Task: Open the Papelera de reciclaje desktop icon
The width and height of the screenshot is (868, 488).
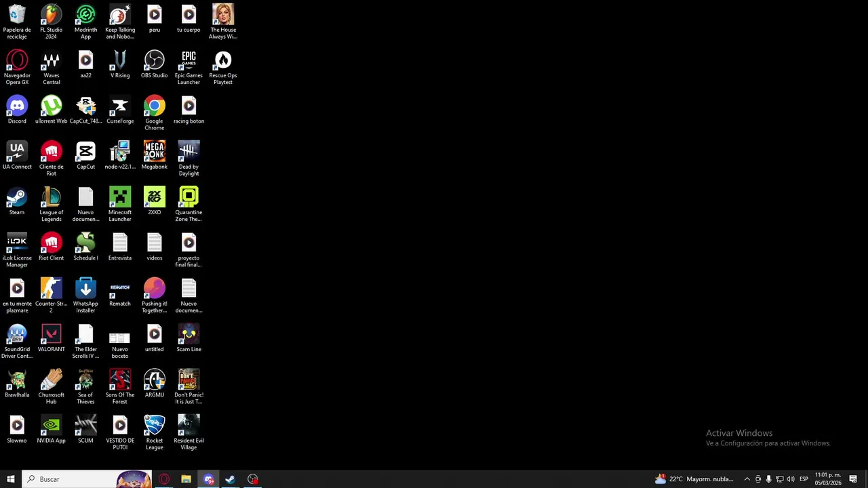Action: pyautogui.click(x=17, y=22)
